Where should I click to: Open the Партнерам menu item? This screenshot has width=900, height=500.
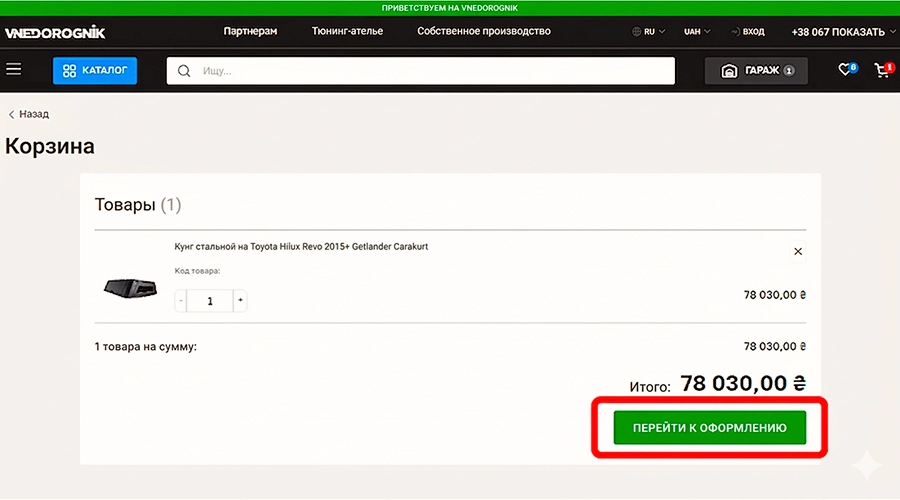(250, 31)
